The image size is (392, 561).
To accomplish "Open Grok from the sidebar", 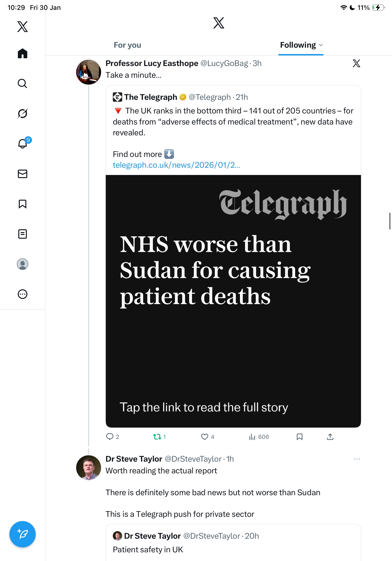I will [x=23, y=113].
